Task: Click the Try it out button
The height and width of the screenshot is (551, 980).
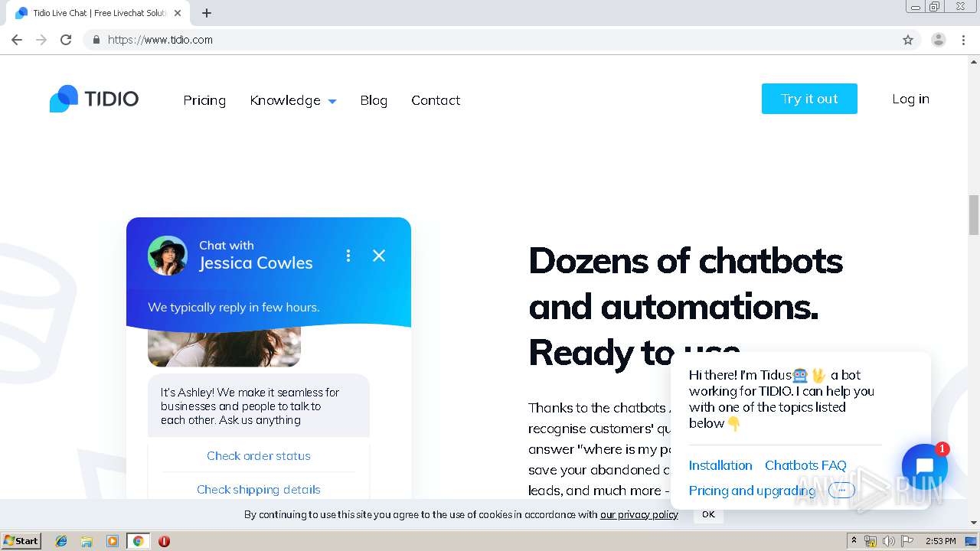Action: [809, 99]
